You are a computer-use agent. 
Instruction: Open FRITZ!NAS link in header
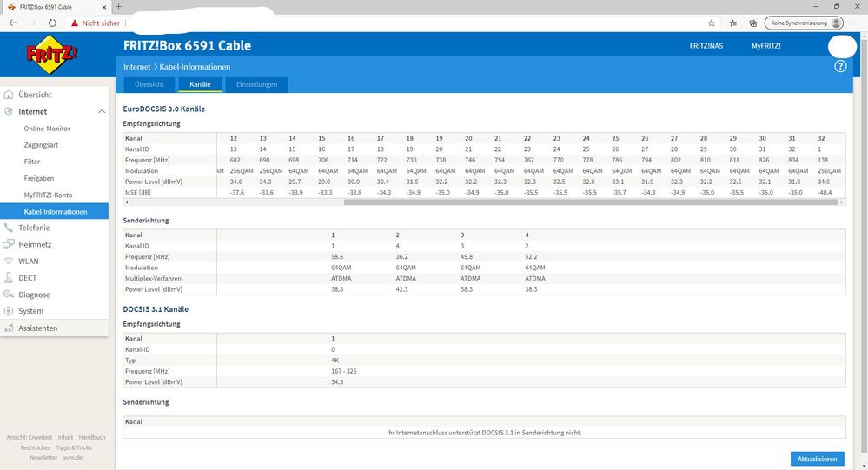tap(706, 46)
